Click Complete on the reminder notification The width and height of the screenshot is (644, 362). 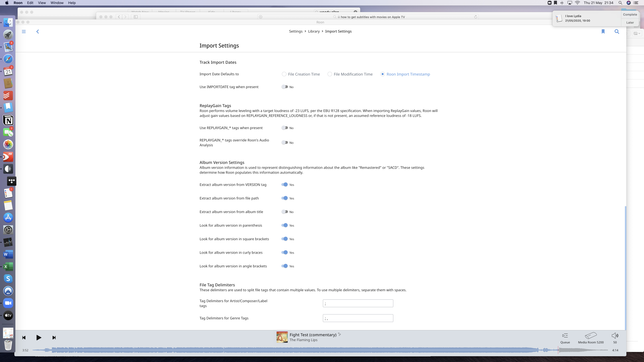630,14
